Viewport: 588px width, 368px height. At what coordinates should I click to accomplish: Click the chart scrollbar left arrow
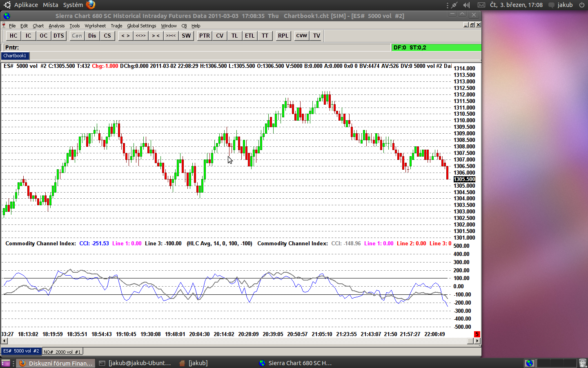click(4, 341)
